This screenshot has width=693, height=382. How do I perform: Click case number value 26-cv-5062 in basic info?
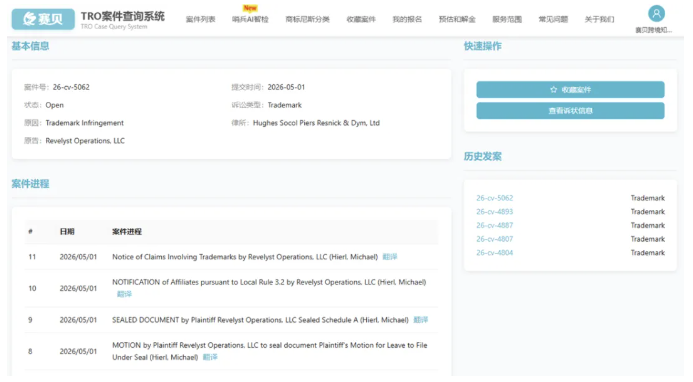(x=71, y=87)
